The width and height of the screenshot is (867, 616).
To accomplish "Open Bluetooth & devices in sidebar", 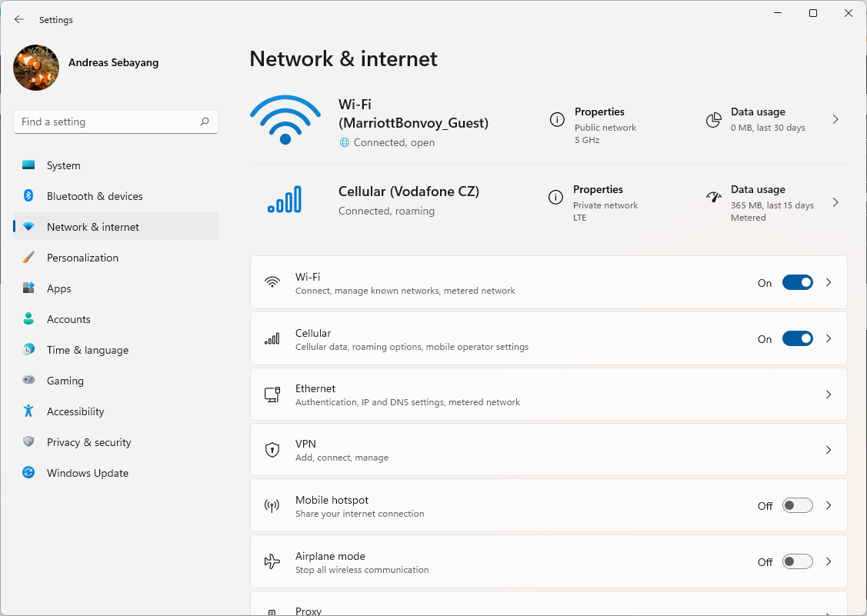I will 95,196.
